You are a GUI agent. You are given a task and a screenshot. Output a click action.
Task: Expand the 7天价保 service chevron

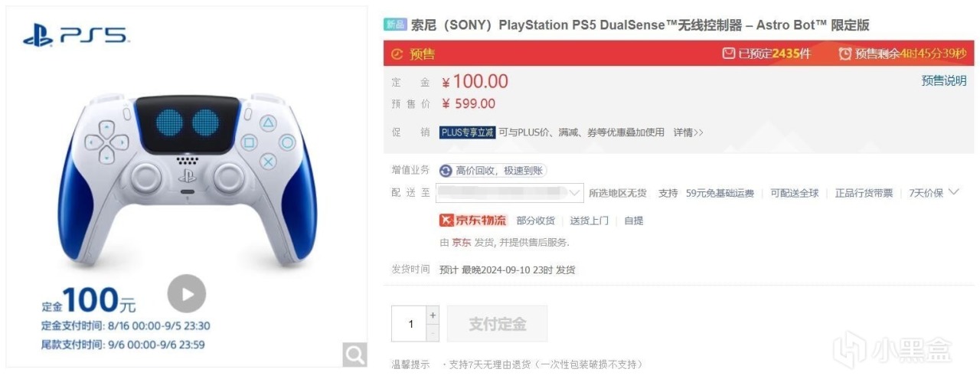(x=953, y=192)
